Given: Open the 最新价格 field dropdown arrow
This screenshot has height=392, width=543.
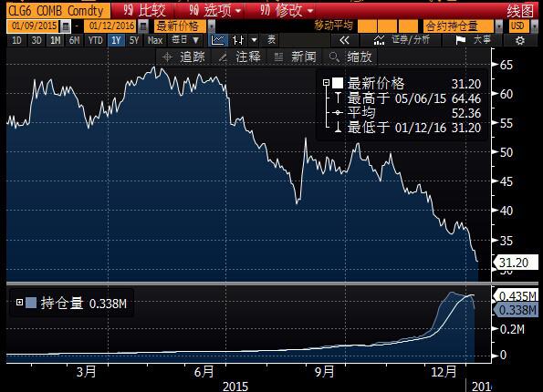Looking at the screenshot, I should coord(211,26).
